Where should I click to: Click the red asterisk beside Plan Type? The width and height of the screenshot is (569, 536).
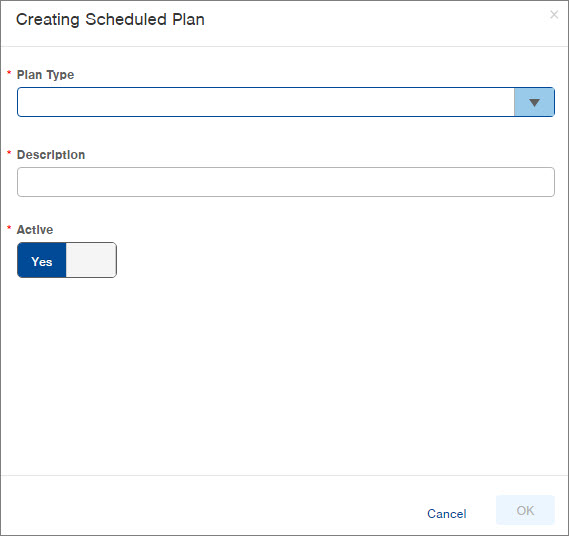[9, 73]
